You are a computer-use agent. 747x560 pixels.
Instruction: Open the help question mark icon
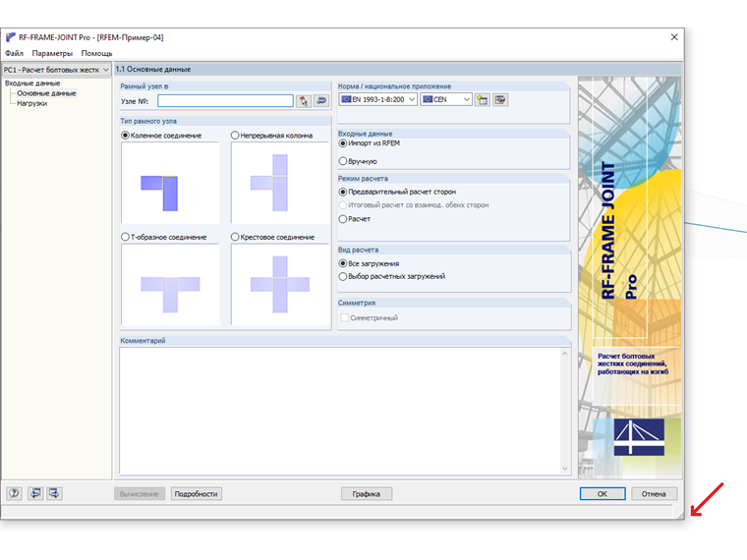[x=15, y=493]
